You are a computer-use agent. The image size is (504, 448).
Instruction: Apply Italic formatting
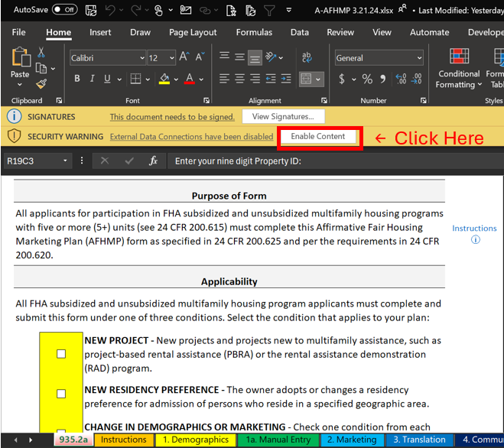coord(92,80)
